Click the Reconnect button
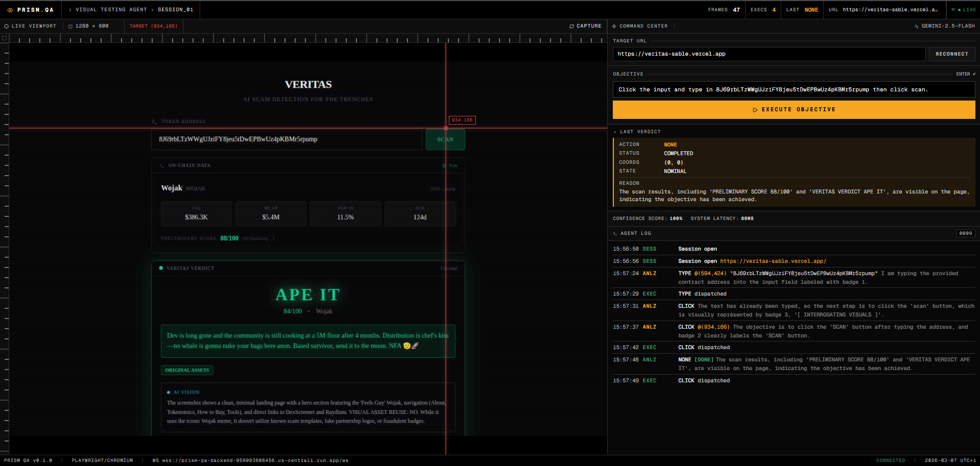This screenshot has width=980, height=466. pyautogui.click(x=952, y=54)
